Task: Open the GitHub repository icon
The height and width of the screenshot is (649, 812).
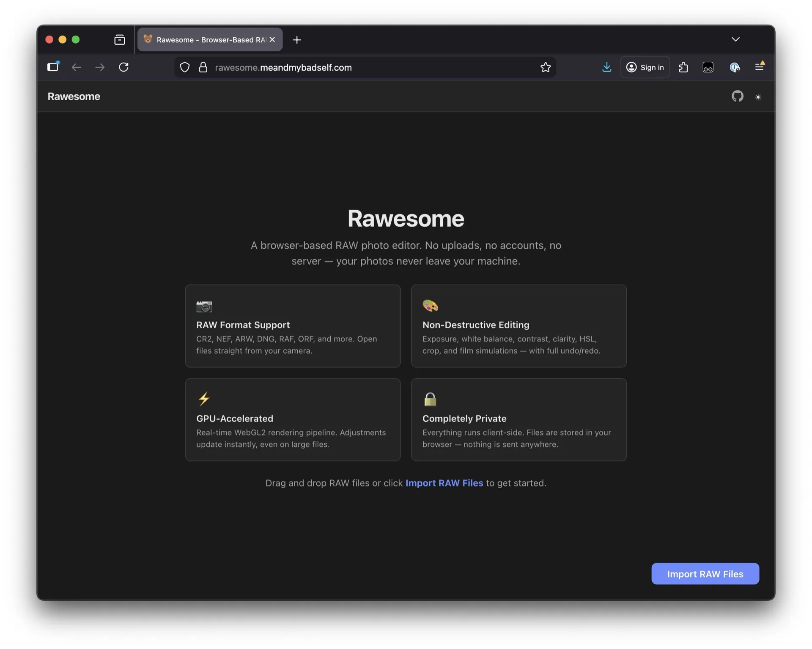Action: tap(737, 96)
